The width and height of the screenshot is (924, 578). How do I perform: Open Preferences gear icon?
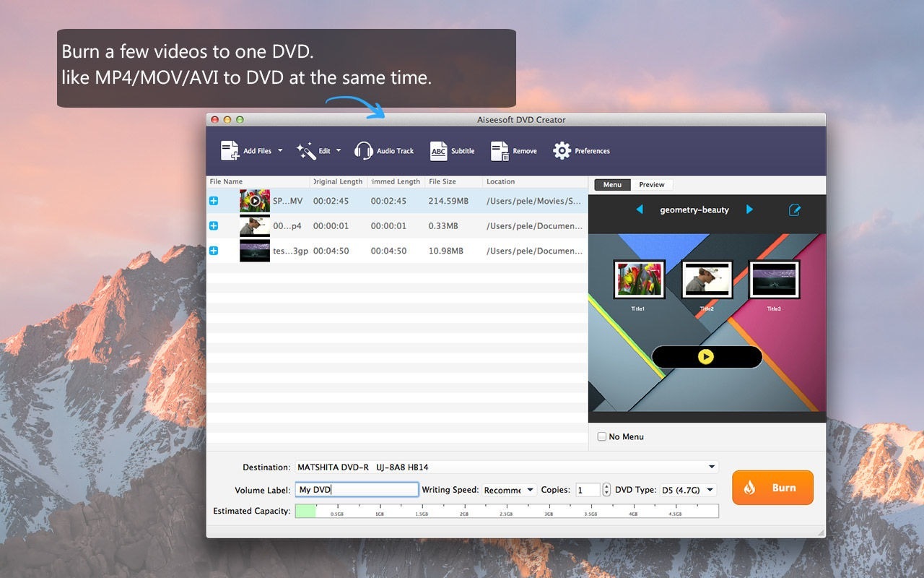[x=562, y=151]
